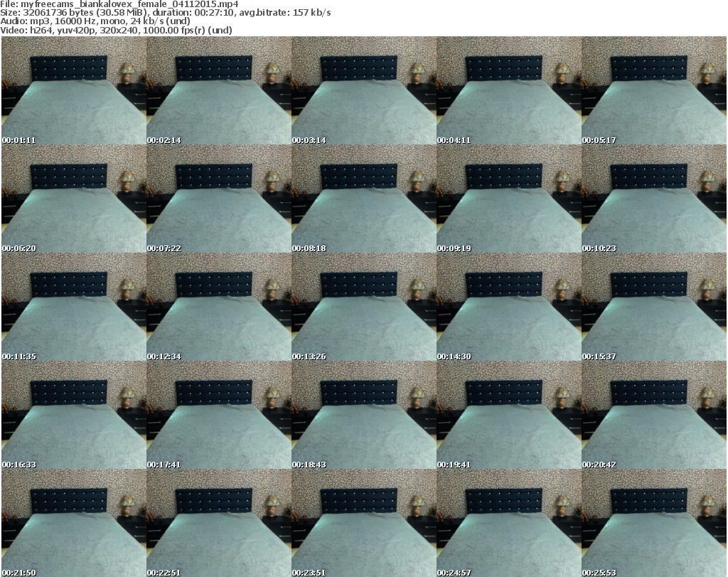Click the 00:11:35 frame

[74, 307]
